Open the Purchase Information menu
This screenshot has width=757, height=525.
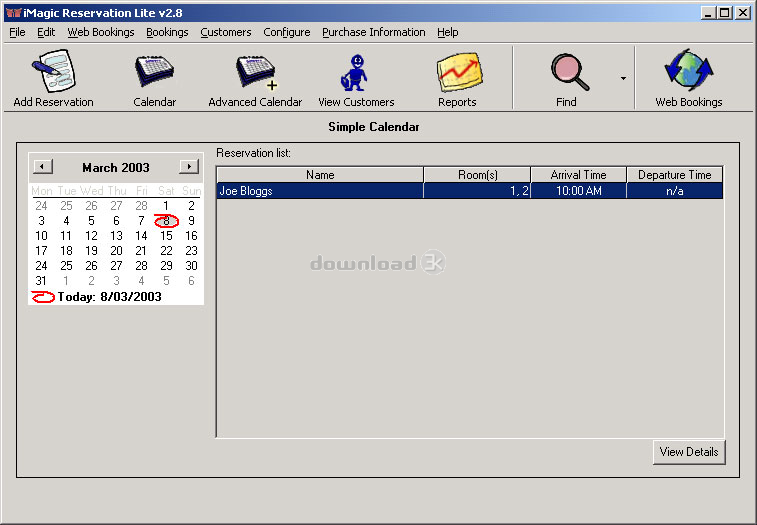(374, 32)
